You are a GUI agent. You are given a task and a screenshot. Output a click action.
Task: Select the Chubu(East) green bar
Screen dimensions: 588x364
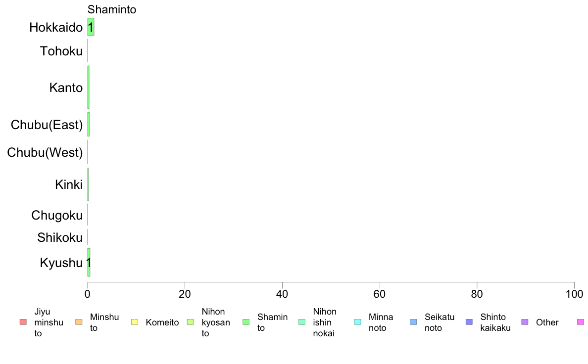[89, 125]
